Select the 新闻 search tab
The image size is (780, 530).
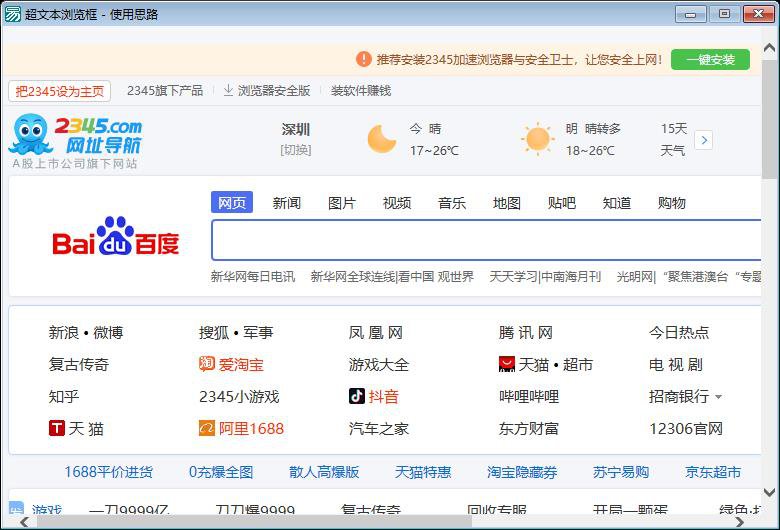coord(286,203)
